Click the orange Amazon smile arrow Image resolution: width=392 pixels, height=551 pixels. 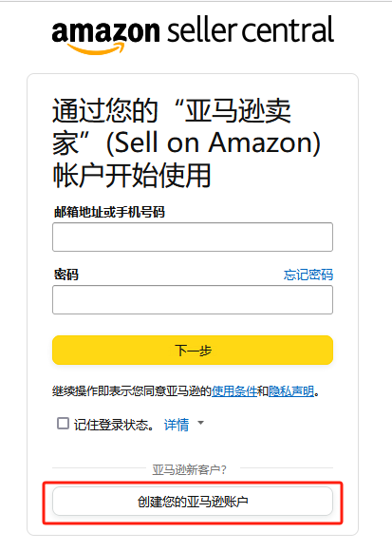coord(96,48)
